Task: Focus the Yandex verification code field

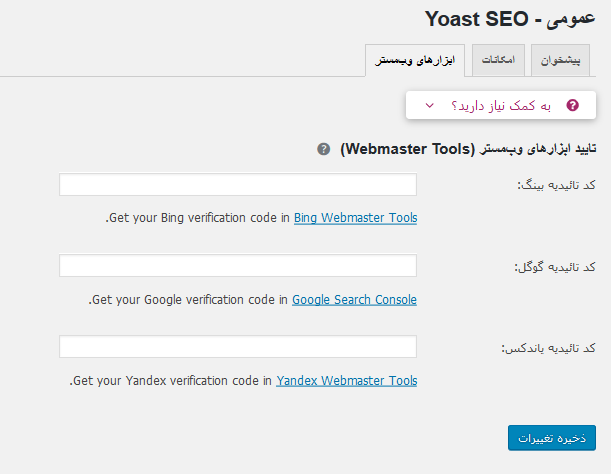Action: pos(238,347)
